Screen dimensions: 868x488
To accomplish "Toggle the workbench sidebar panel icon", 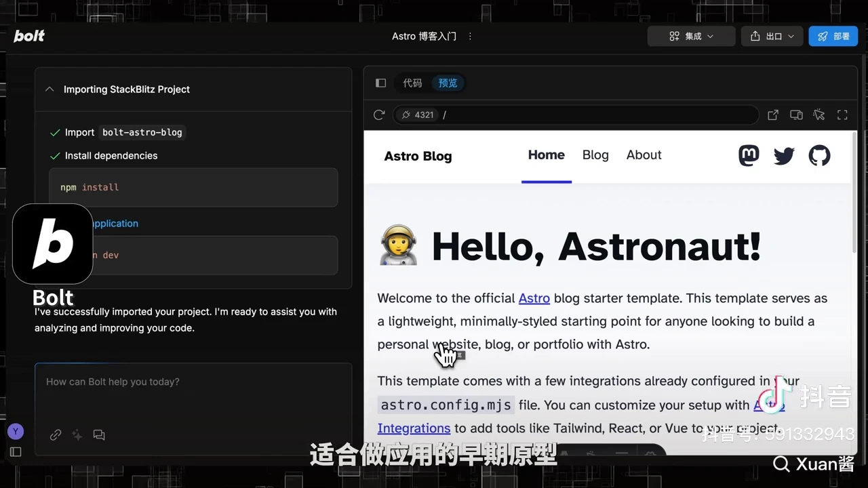I will point(380,83).
